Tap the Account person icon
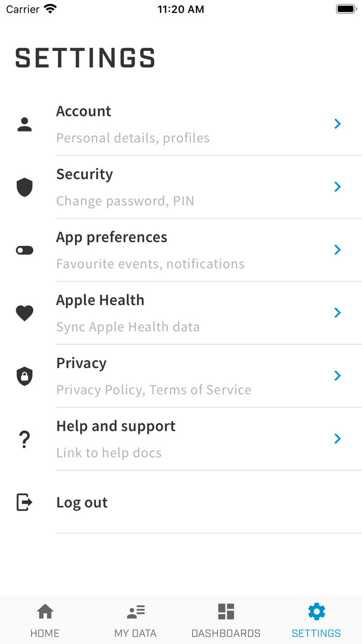This screenshot has height=644, width=362. 24,124
